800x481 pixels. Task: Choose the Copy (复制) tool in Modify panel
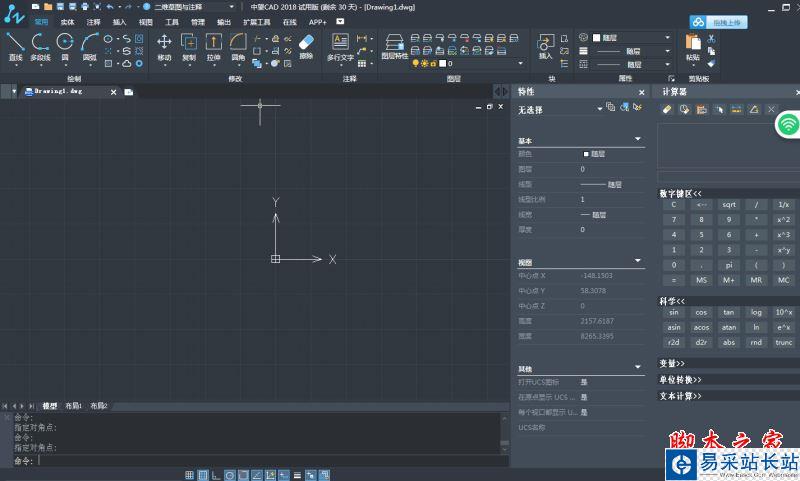pos(189,46)
